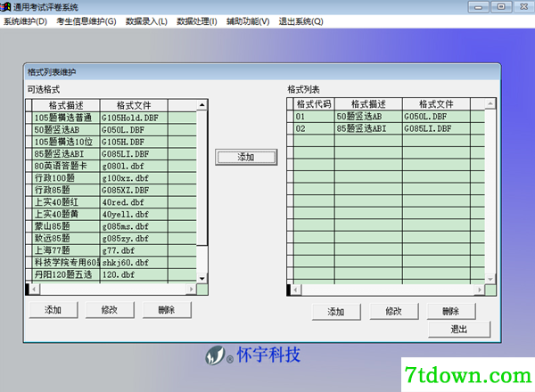The height and width of the screenshot is (392, 535).
Task: Click file cell g100xz.dbf
Action: point(134,178)
